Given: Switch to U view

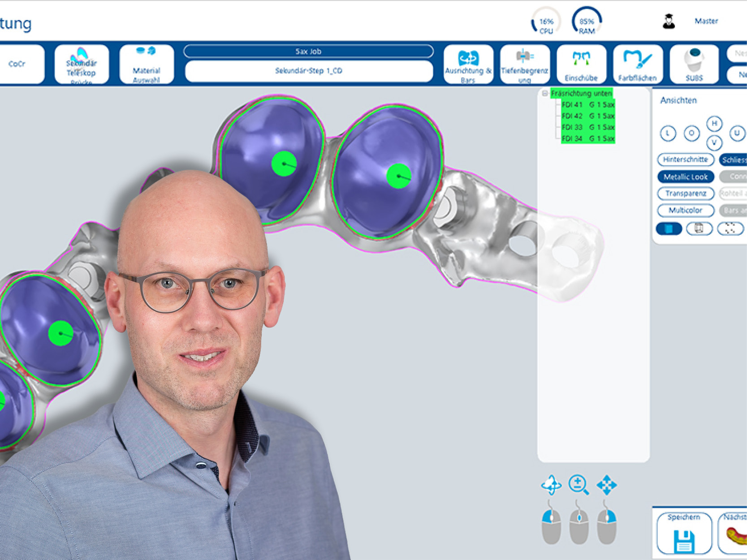Looking at the screenshot, I should pyautogui.click(x=737, y=133).
